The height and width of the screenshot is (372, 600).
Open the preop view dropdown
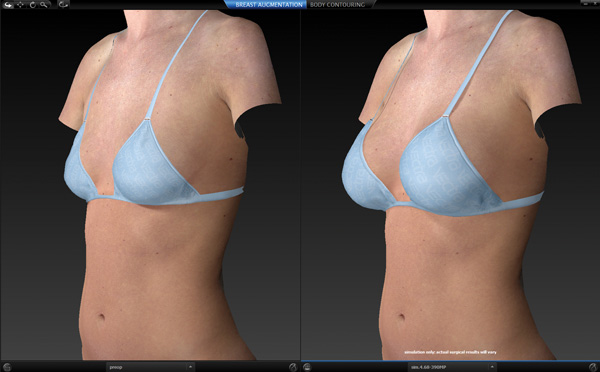tap(150, 367)
